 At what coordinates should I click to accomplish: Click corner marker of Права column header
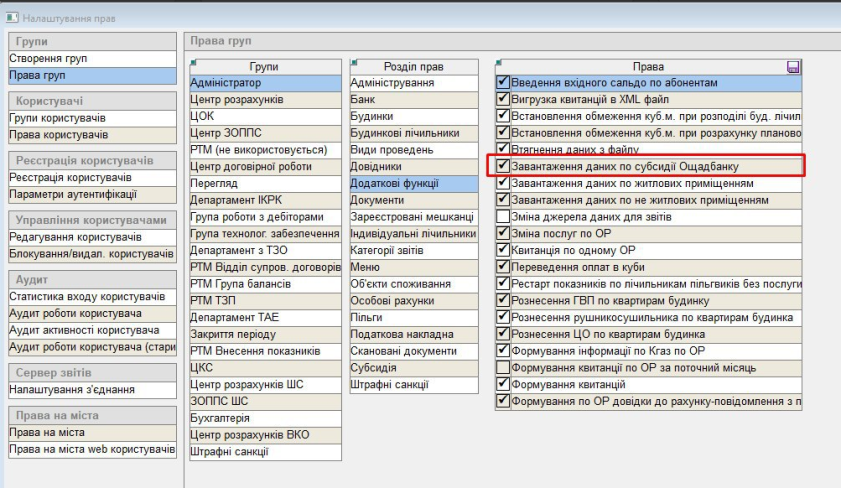[x=499, y=62]
